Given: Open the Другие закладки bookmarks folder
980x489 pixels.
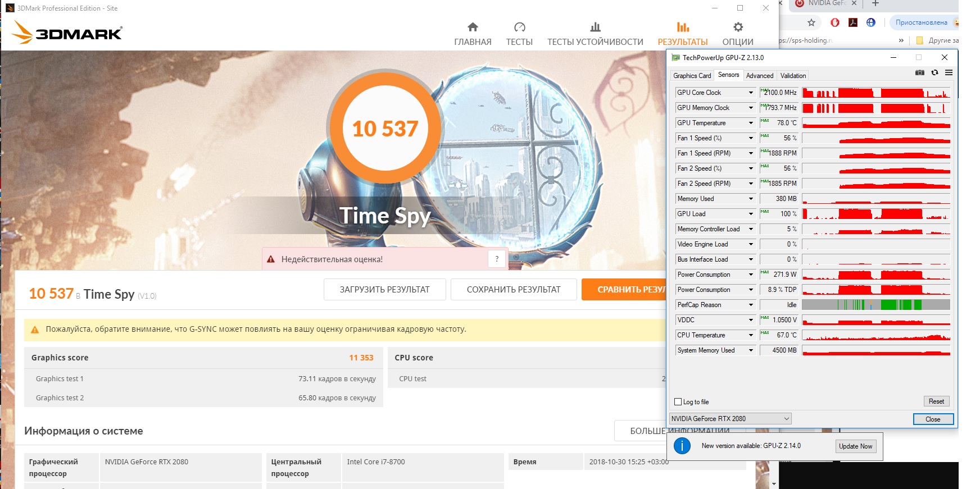Looking at the screenshot, I should click(x=937, y=40).
